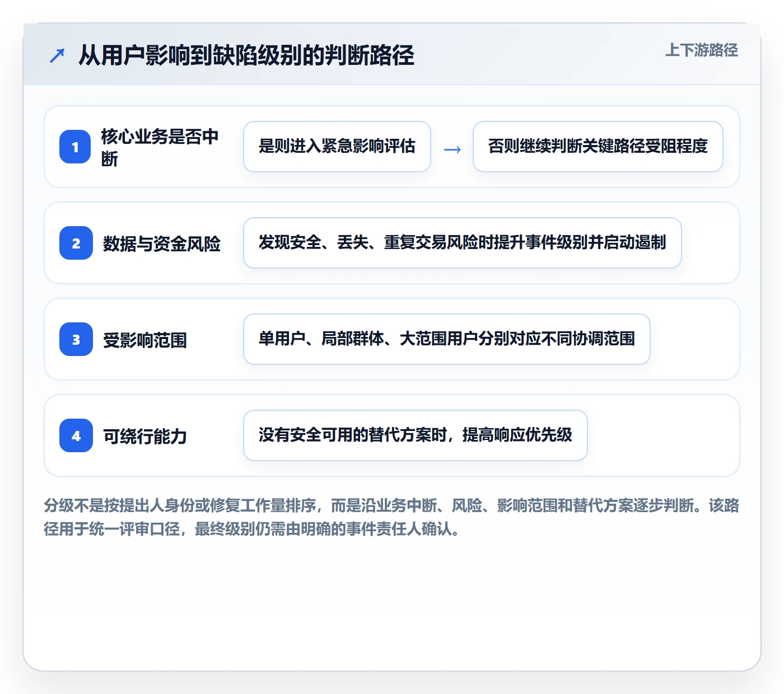This screenshot has height=694, width=784.
Task: Click the number 1 step badge
Action: (75, 147)
